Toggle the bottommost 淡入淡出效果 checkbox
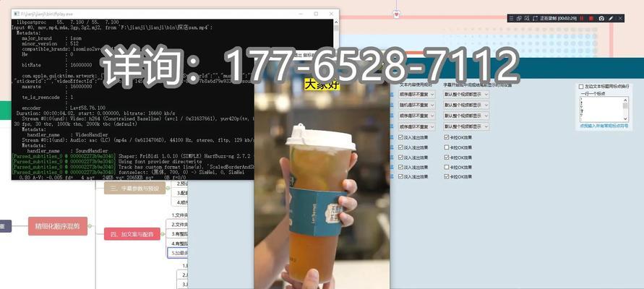Viewport: 644px width, 289px height. coord(401,176)
